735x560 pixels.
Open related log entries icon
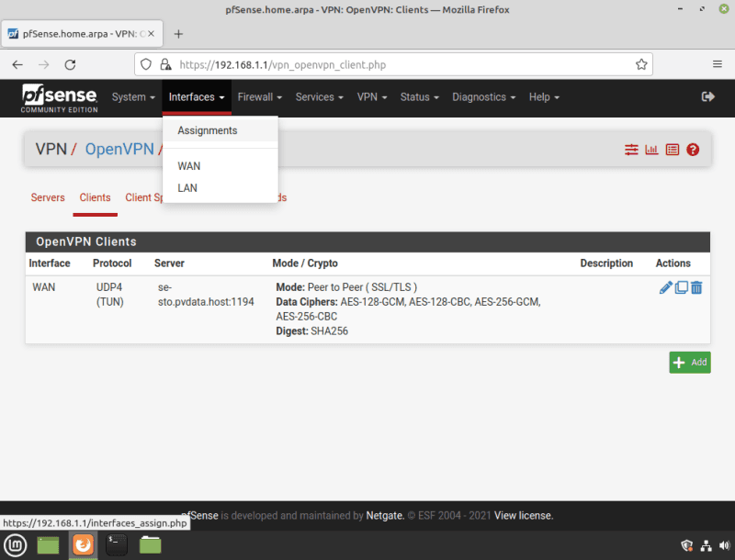click(x=672, y=150)
